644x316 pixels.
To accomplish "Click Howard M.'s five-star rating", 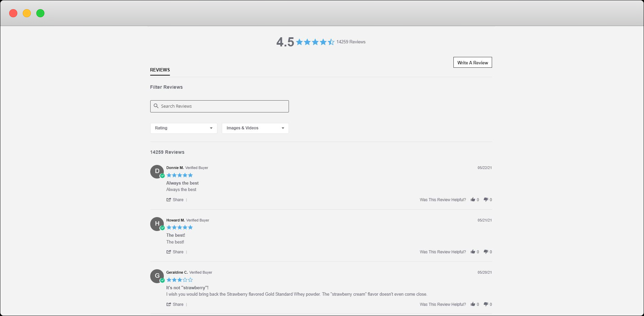I will (180, 227).
